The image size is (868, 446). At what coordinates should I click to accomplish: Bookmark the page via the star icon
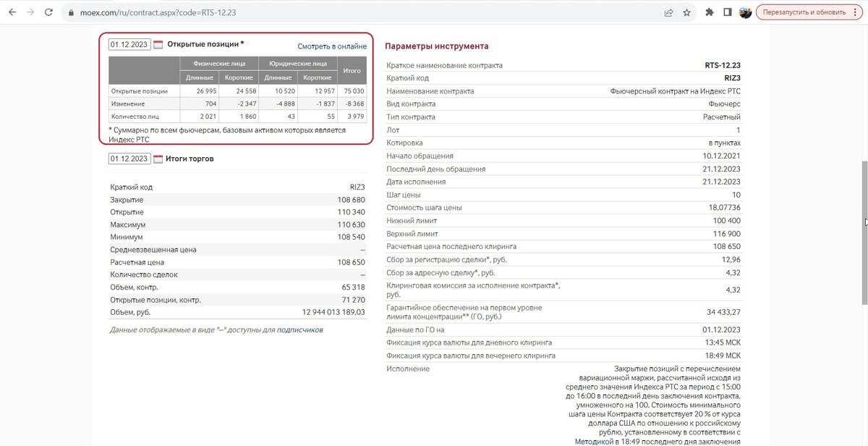click(x=685, y=12)
